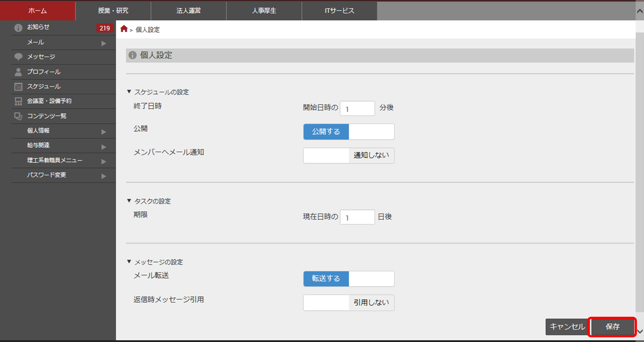Switch to the 法人運営 tab
644x342 pixels.
coord(188,10)
